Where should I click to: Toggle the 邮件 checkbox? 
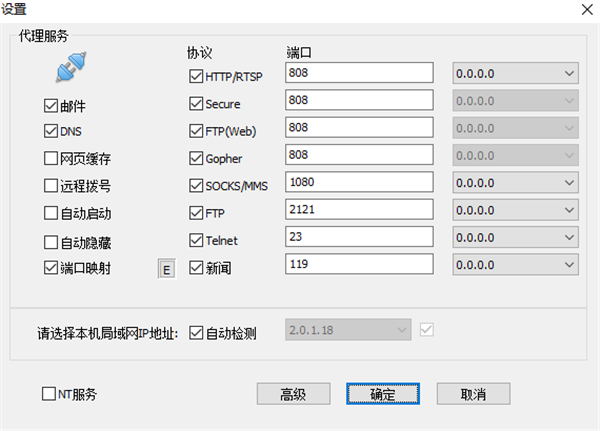click(x=51, y=105)
